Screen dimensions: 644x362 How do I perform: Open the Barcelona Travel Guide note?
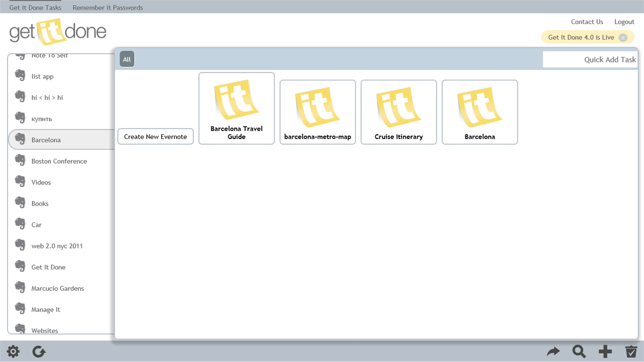[237, 108]
